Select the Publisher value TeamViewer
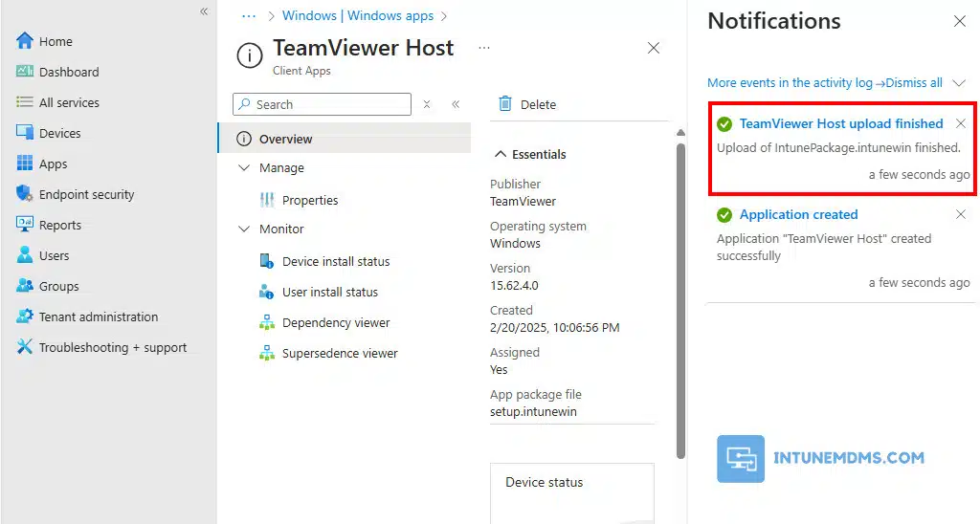Viewport: 980px width, 524px height. [x=523, y=201]
